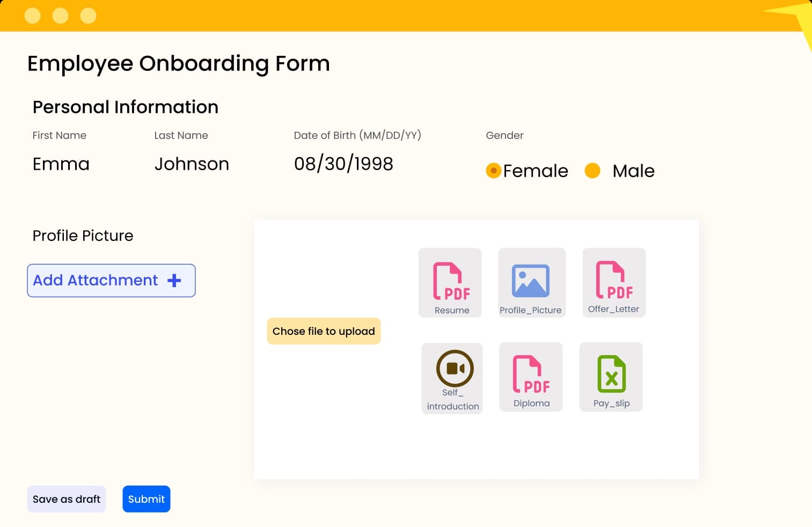Viewport: 812px width, 527px height.
Task: Select the Resume PDF file icon
Action: [x=450, y=282]
